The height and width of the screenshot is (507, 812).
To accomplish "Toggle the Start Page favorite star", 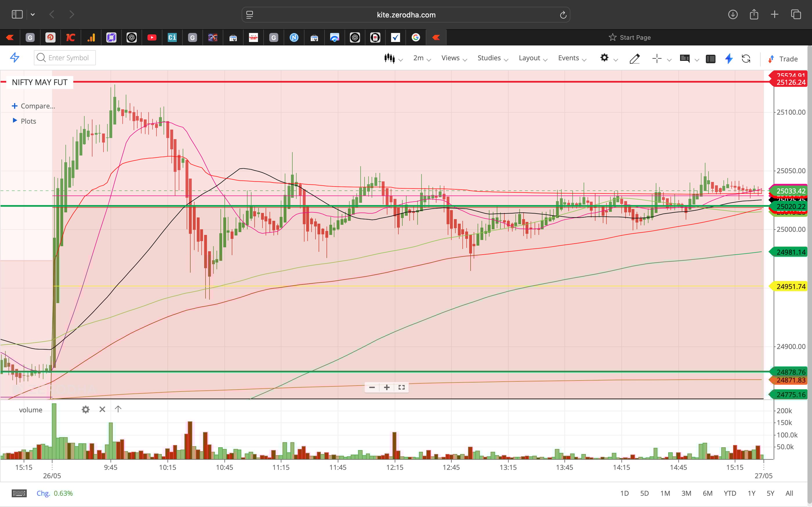I will coord(612,37).
